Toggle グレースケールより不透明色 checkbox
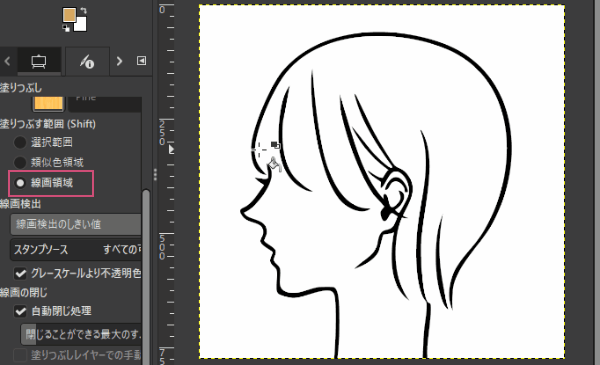The image size is (600, 365). (x=20, y=273)
